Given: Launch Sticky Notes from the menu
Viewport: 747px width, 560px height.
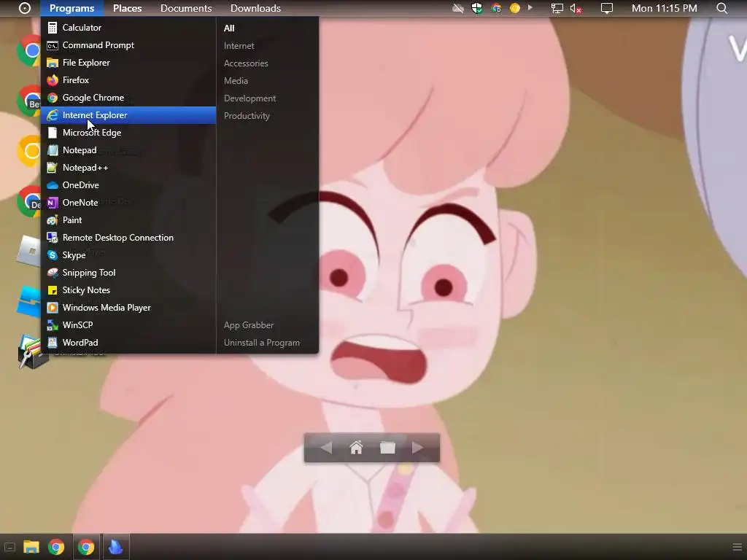Looking at the screenshot, I should (x=128, y=290).
